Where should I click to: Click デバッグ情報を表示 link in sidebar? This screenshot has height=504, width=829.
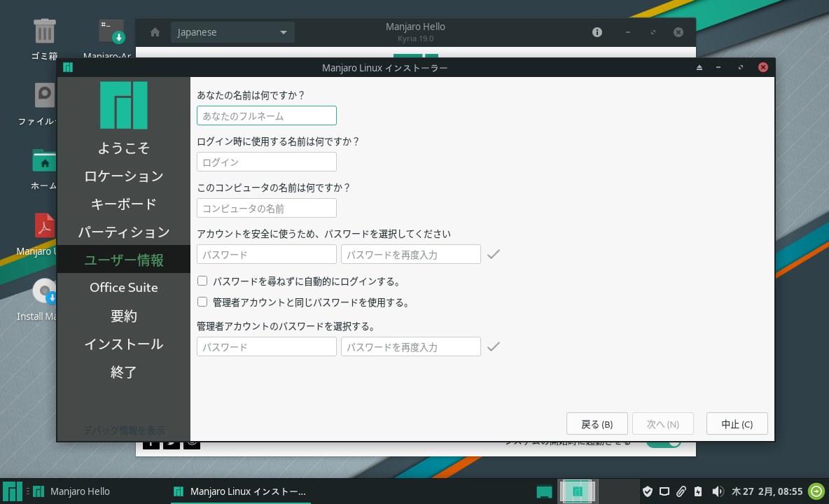124,430
